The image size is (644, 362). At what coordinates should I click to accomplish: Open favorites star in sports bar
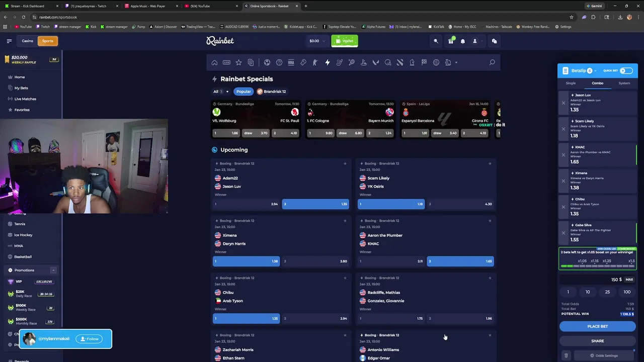238,62
